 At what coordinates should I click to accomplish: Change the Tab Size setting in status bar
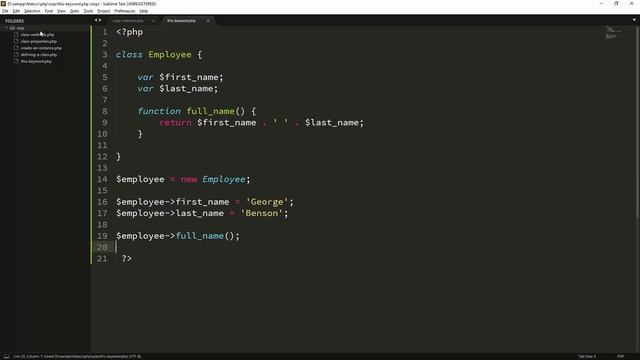coord(587,356)
